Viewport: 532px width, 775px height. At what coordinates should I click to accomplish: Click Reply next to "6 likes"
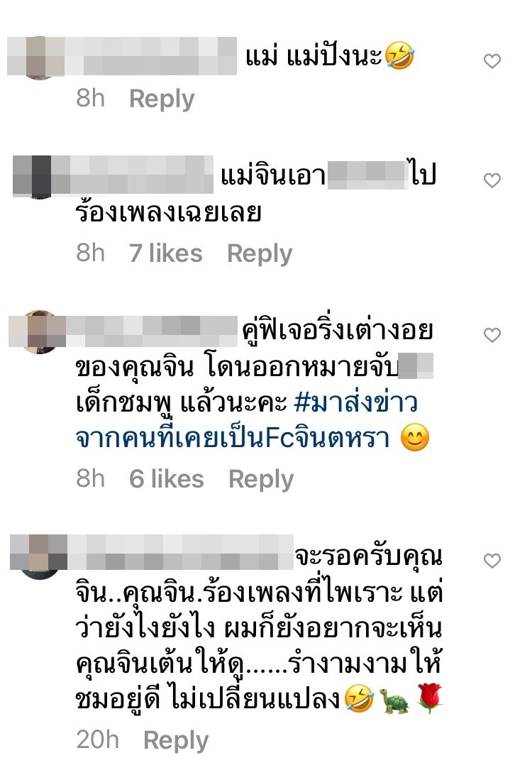click(x=261, y=480)
